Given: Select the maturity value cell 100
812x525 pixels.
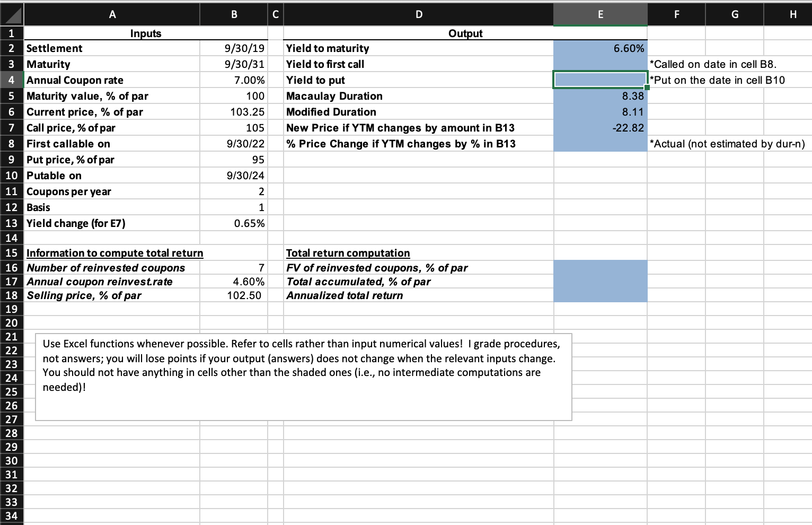Looking at the screenshot, I should (234, 96).
